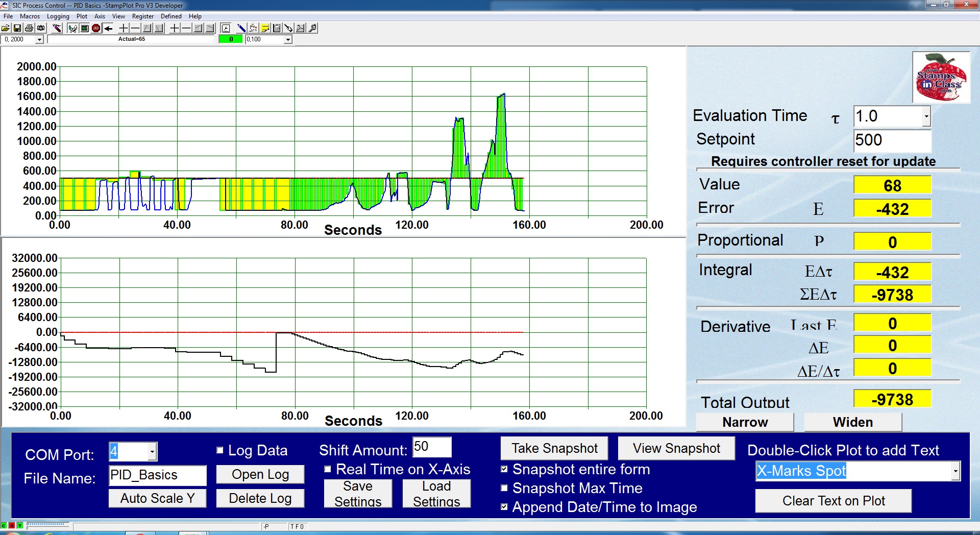Click the Take Snapshot button
980x535 pixels.
pos(554,448)
